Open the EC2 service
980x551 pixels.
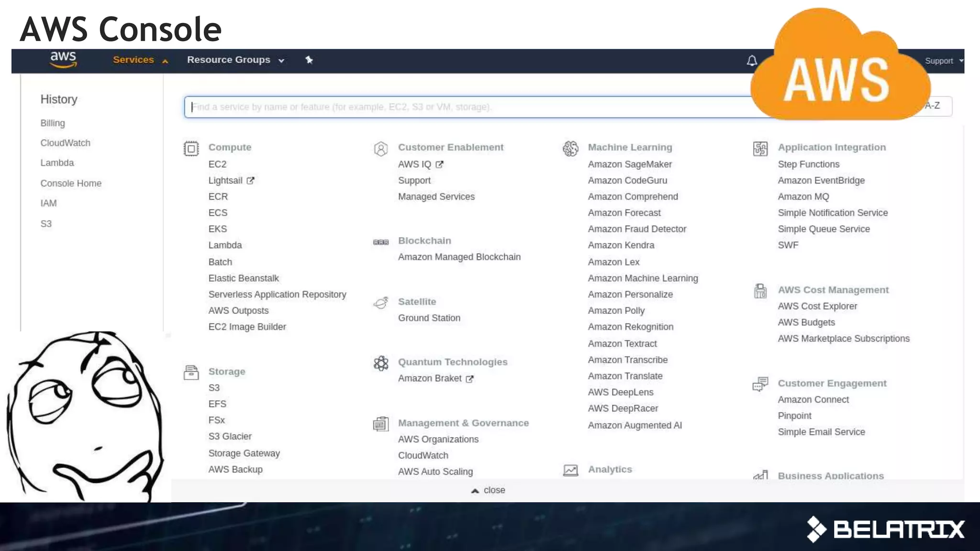217,164
